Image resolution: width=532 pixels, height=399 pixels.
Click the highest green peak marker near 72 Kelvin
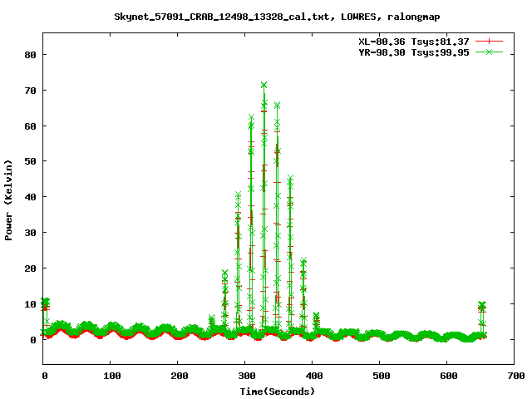pos(264,85)
